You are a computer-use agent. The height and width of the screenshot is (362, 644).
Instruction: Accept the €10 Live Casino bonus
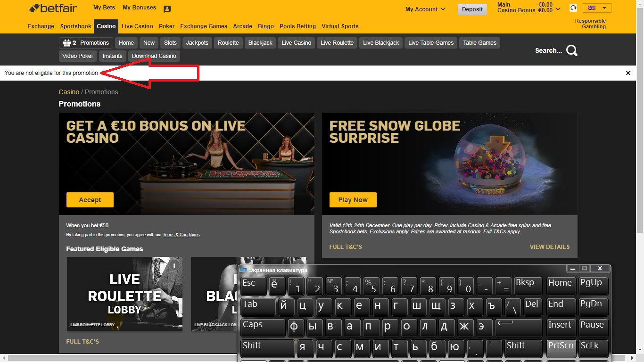(90, 200)
